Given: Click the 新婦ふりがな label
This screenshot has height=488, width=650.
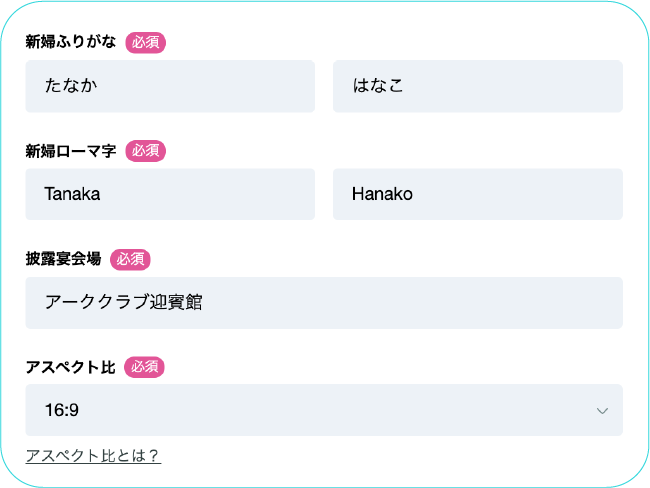Looking at the screenshot, I should (70, 42).
